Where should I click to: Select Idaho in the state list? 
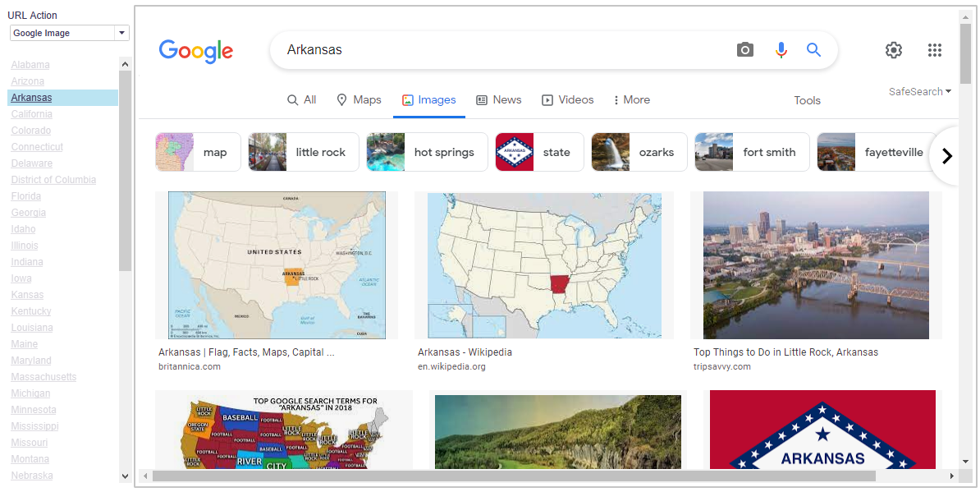click(23, 229)
